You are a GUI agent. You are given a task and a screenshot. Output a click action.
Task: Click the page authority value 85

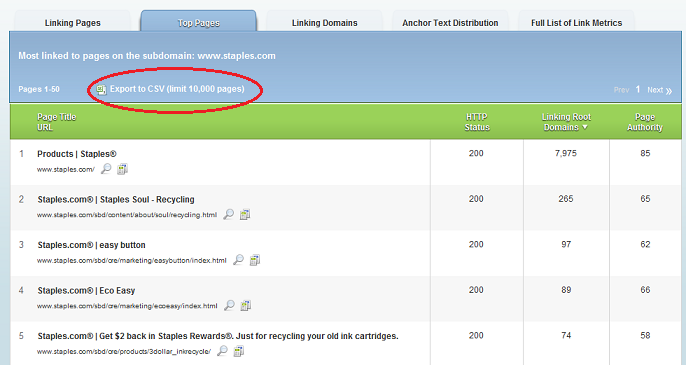[645, 154]
